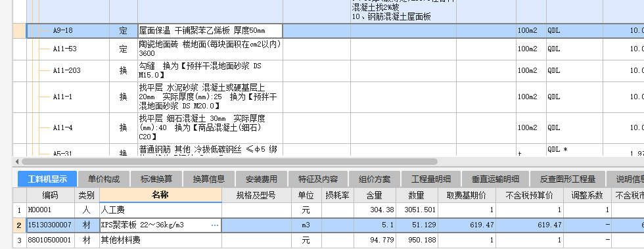Click the QDL cell of A11-1 row
Image resolution: width=644 pixels, height=249 pixels.
574,97
